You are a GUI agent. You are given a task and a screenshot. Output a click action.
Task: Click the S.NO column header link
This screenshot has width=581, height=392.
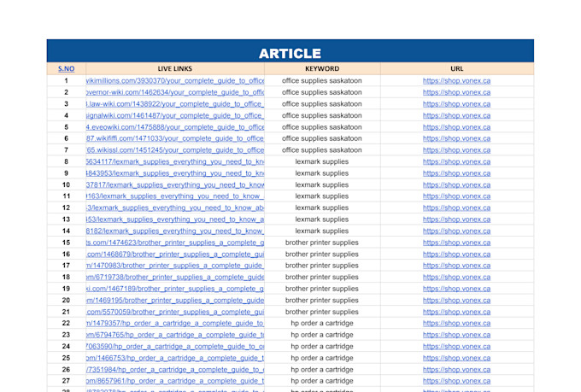[67, 68]
